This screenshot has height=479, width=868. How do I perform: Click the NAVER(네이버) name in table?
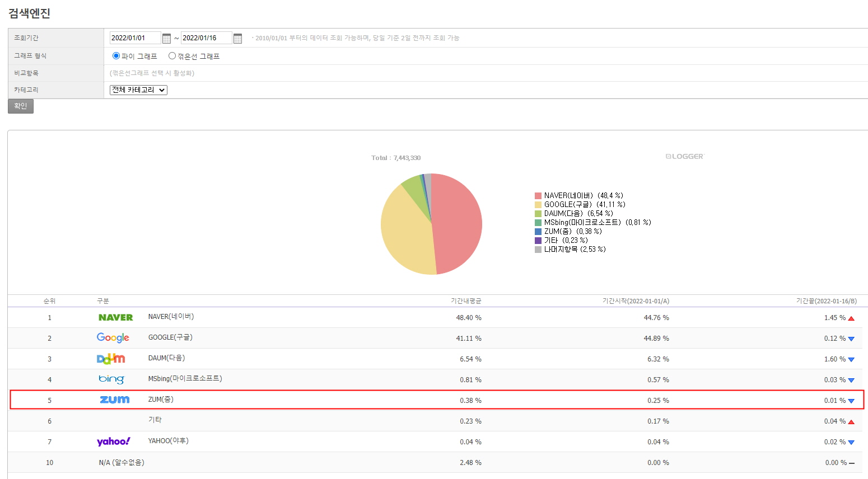(x=171, y=317)
